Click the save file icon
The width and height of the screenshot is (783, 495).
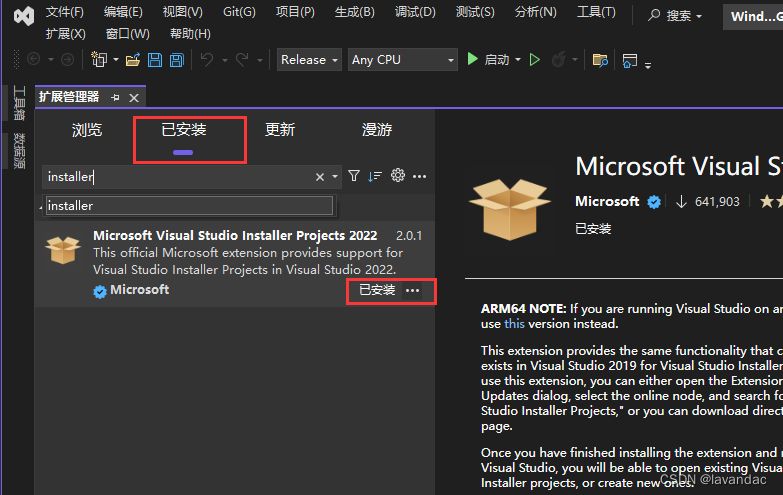(155, 60)
